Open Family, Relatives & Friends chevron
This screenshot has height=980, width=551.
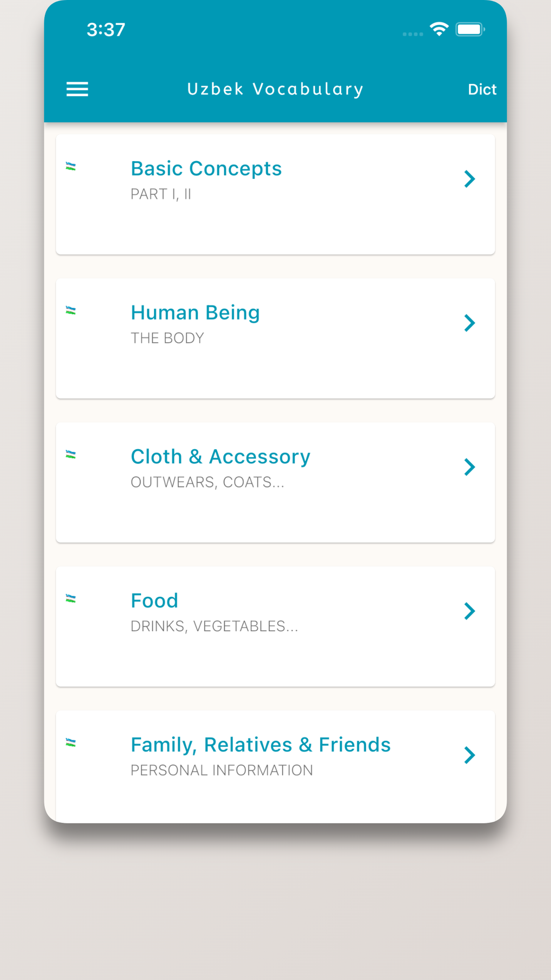pyautogui.click(x=469, y=755)
